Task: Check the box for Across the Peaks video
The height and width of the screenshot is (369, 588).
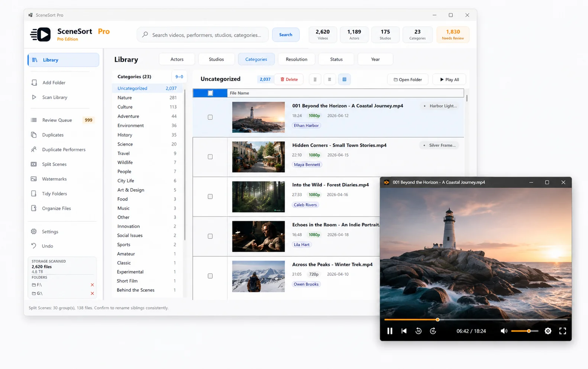Action: (210, 276)
